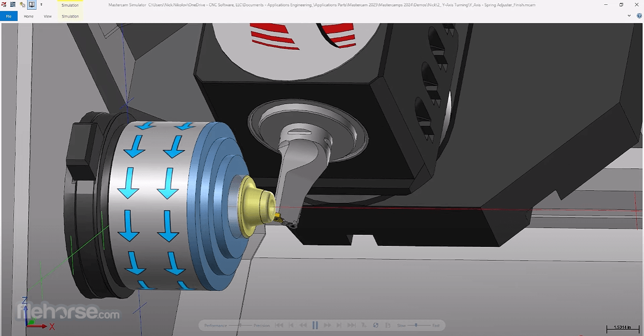Open the File menu

pyautogui.click(x=9, y=16)
